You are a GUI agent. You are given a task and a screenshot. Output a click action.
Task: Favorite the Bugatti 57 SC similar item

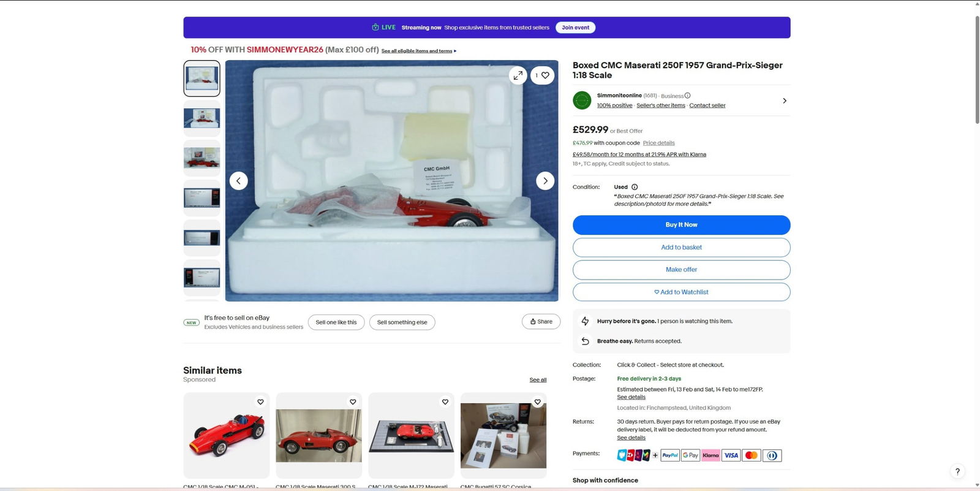pos(537,402)
